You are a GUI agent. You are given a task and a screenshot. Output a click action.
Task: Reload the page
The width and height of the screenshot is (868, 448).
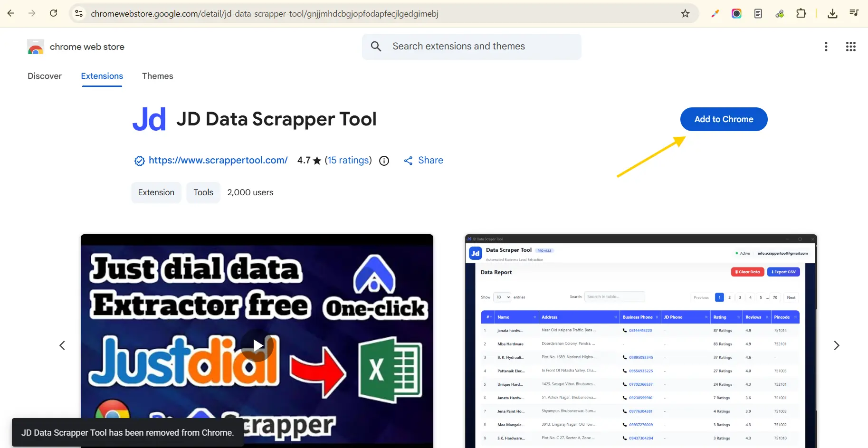pyautogui.click(x=53, y=13)
